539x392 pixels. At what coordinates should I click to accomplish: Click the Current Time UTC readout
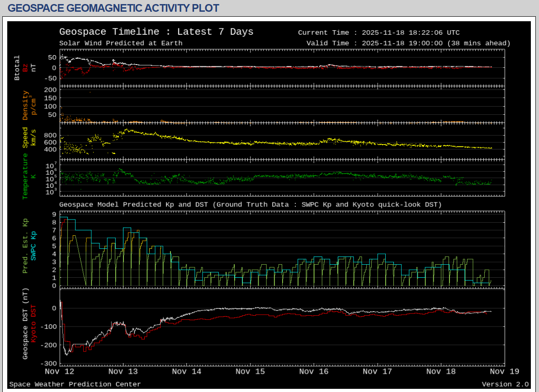(378, 33)
